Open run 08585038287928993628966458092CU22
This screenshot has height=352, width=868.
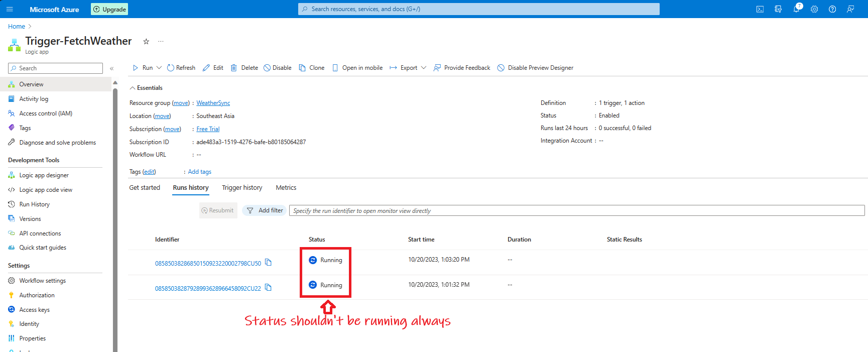click(x=208, y=288)
